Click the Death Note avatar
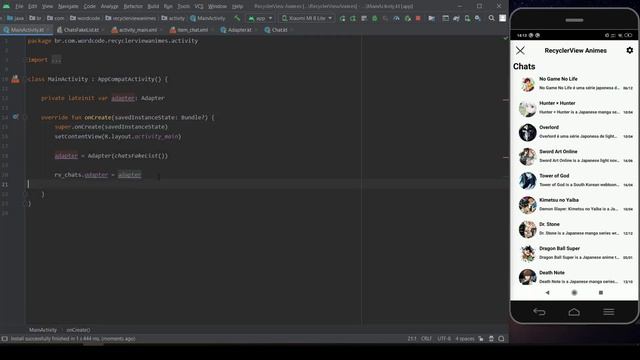This screenshot has height=360, width=640. click(527, 277)
